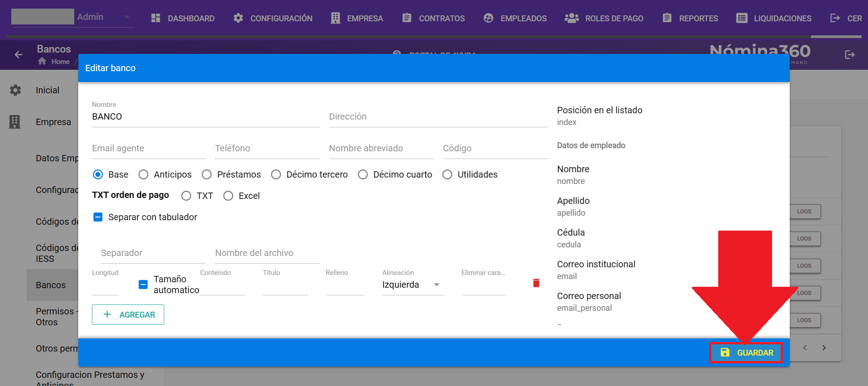
Task: Click the Dirección input field
Action: point(439,116)
